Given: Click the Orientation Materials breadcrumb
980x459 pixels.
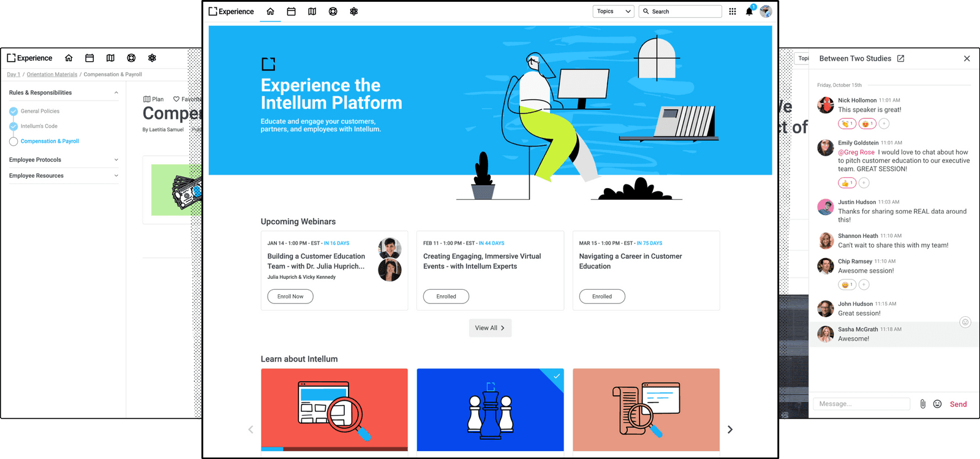Looking at the screenshot, I should (x=52, y=75).
